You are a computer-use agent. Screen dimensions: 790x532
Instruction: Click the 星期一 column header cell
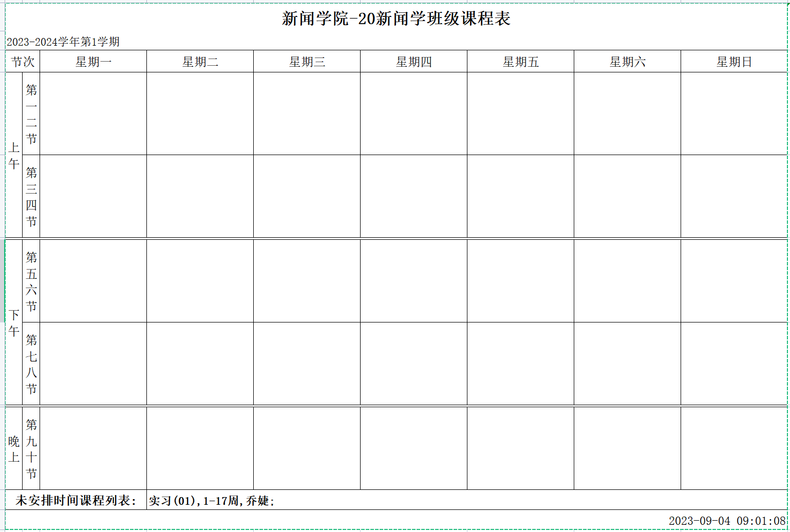click(x=93, y=62)
